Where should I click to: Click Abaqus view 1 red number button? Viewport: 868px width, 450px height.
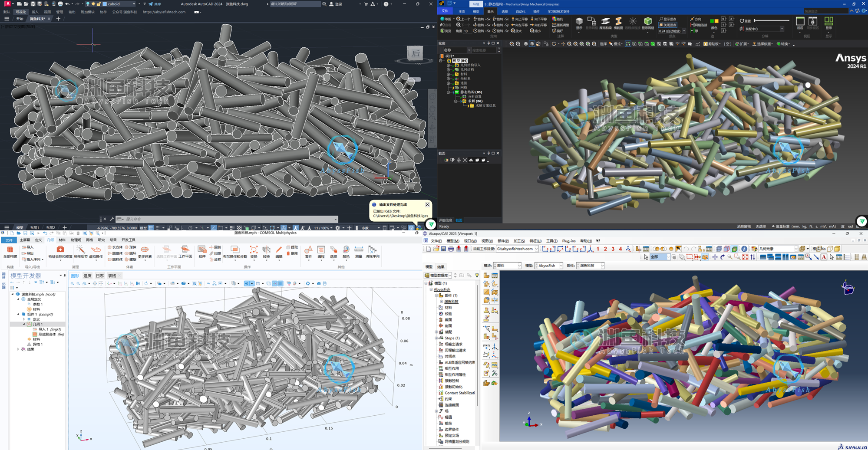click(598, 249)
